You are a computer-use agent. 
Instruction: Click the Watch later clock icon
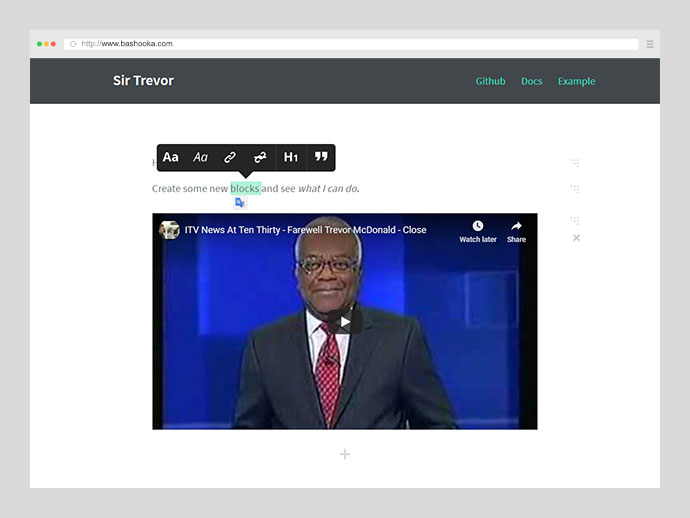[478, 226]
